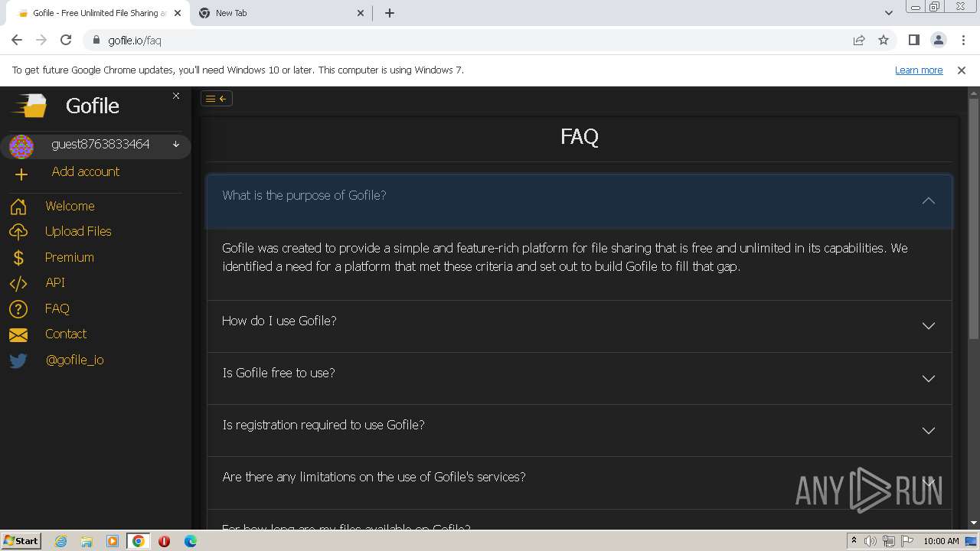Open the Chrome three-dot menu
This screenshot has width=980, height=551.
962,40
